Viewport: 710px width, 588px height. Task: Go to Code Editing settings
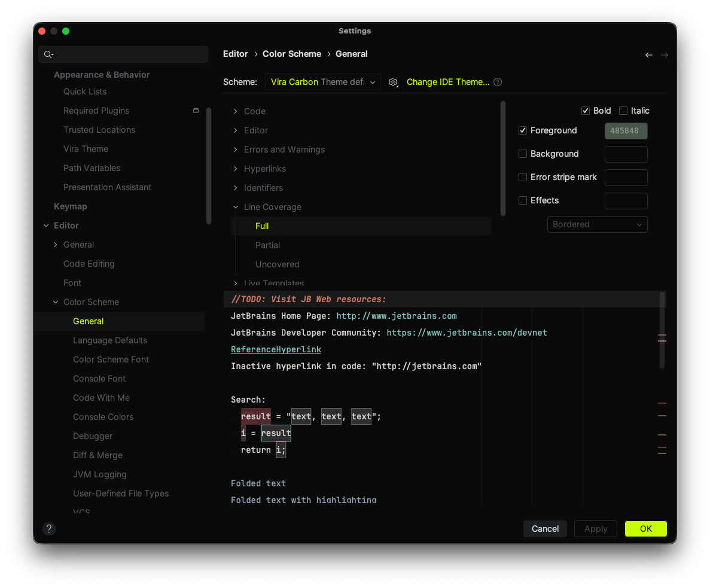click(x=89, y=264)
